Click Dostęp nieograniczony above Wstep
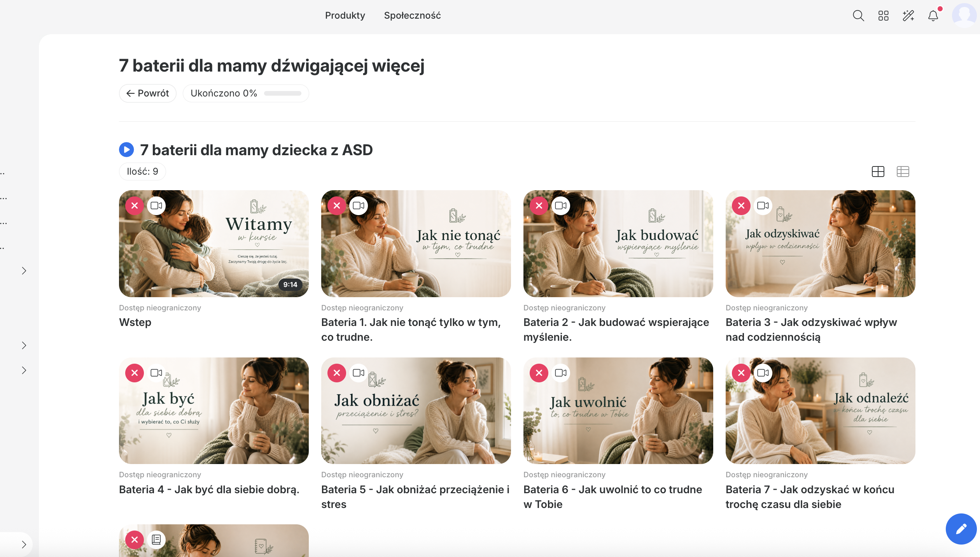The width and height of the screenshot is (980, 557). [x=160, y=308]
